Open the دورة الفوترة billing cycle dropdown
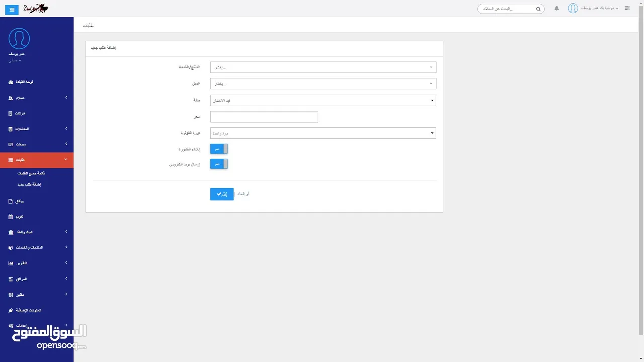Viewport: 644px width, 362px height. [x=323, y=133]
